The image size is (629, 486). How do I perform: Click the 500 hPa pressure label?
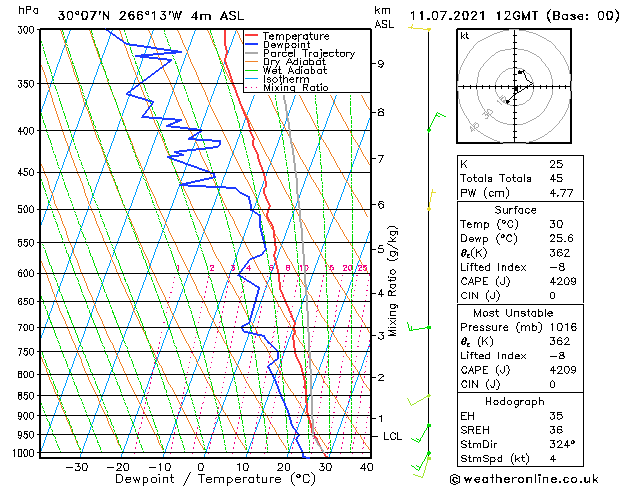[26, 209]
